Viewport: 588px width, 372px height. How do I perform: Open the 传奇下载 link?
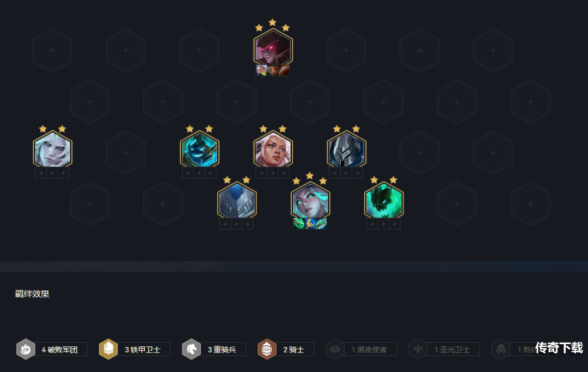coord(559,348)
